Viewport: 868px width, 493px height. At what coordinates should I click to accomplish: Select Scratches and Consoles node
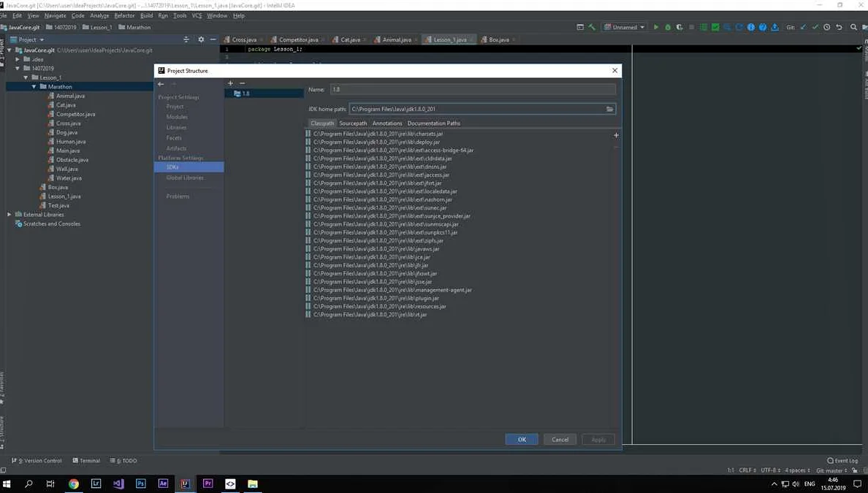[51, 223]
